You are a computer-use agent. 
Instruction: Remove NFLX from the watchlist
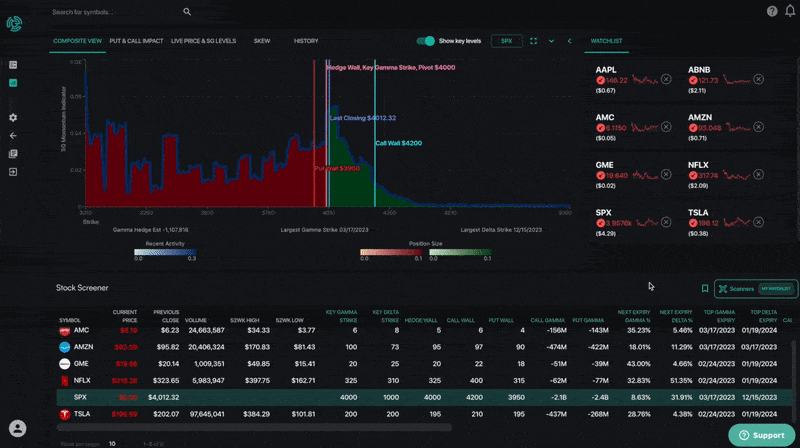point(759,175)
